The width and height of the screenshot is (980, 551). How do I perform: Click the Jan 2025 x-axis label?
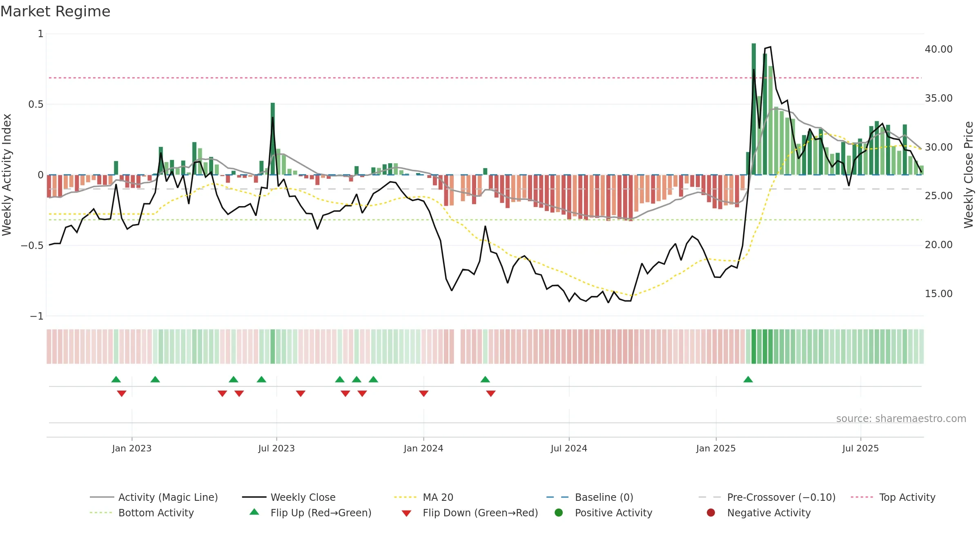point(716,448)
